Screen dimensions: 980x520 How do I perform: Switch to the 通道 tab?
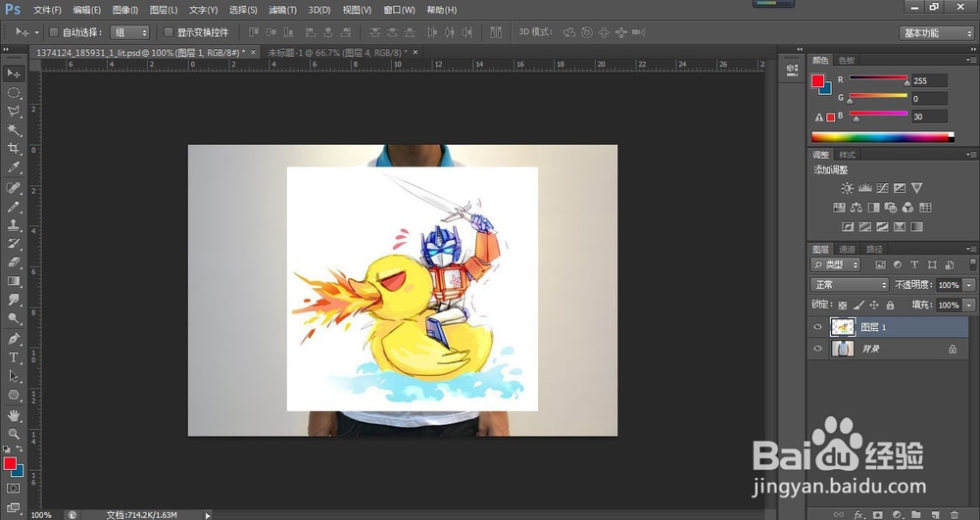pyautogui.click(x=847, y=249)
